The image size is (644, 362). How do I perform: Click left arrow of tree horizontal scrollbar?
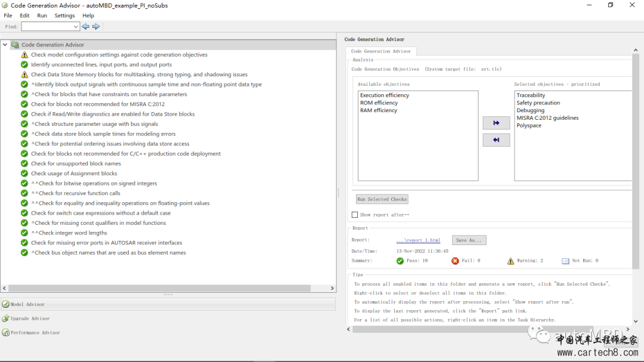(x=5, y=289)
